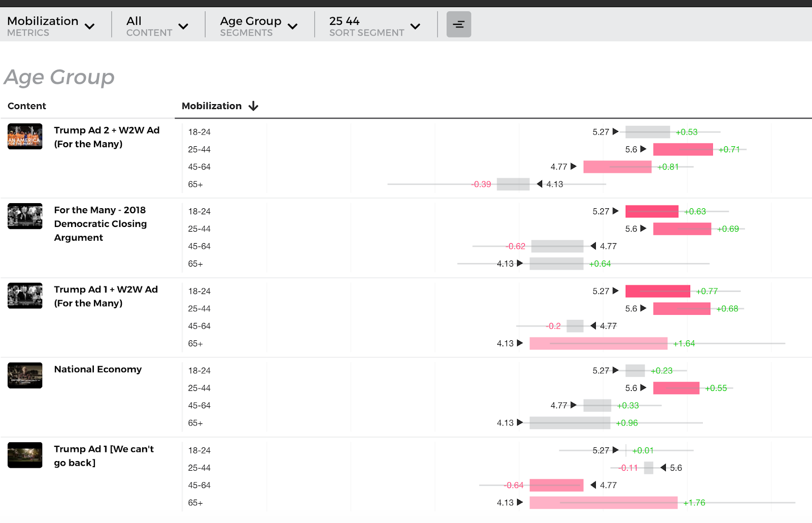812x523 pixels.
Task: Open the For the Many 2018 thumbnail
Action: click(25, 216)
